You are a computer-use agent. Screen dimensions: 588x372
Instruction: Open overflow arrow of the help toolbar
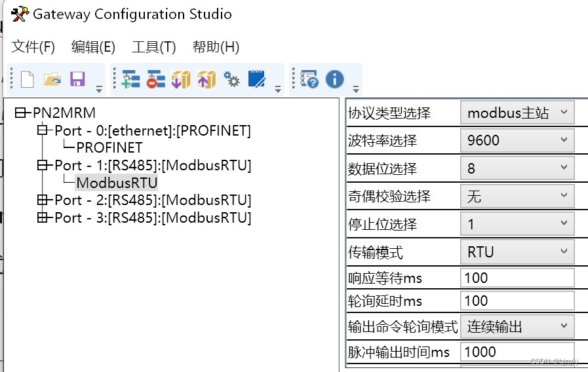click(356, 89)
